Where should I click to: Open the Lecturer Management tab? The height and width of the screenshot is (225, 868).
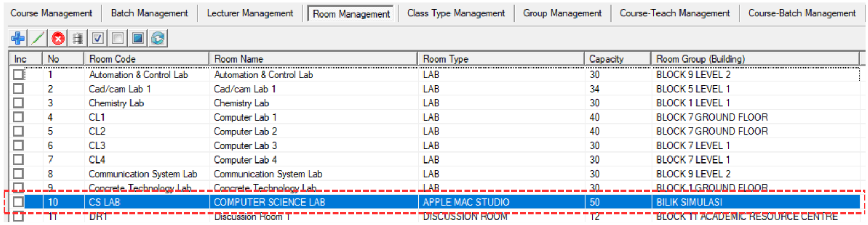point(250,13)
